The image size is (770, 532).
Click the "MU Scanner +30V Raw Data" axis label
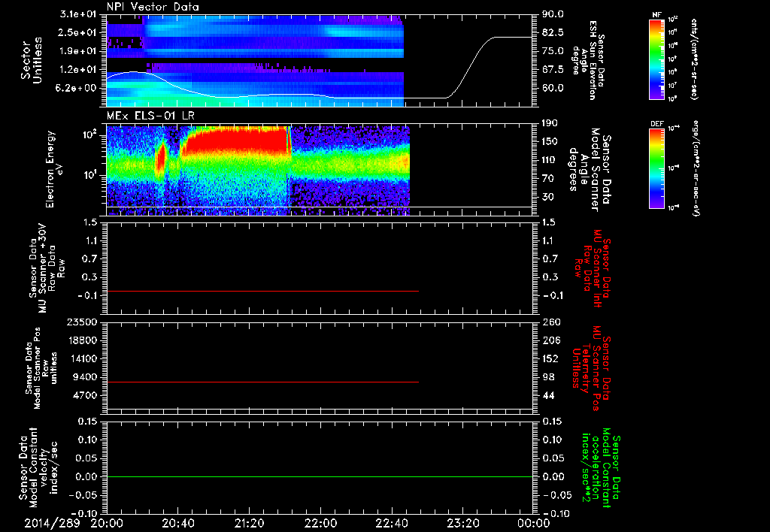click(46, 268)
